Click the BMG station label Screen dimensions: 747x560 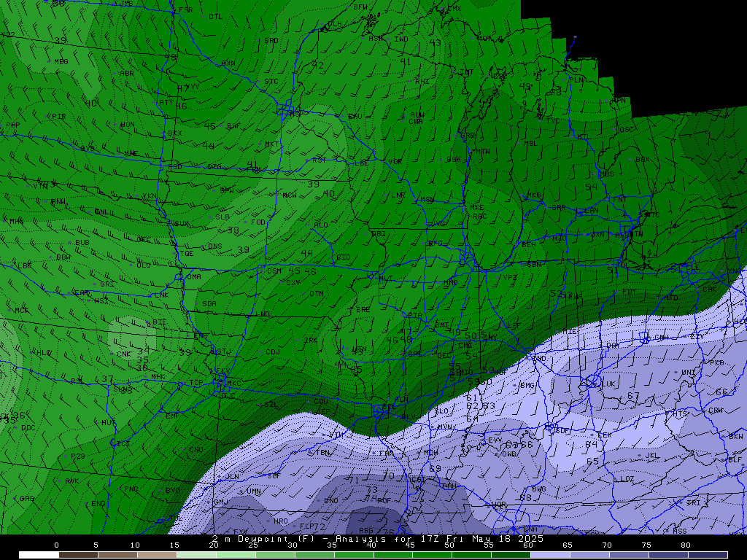tap(527, 386)
